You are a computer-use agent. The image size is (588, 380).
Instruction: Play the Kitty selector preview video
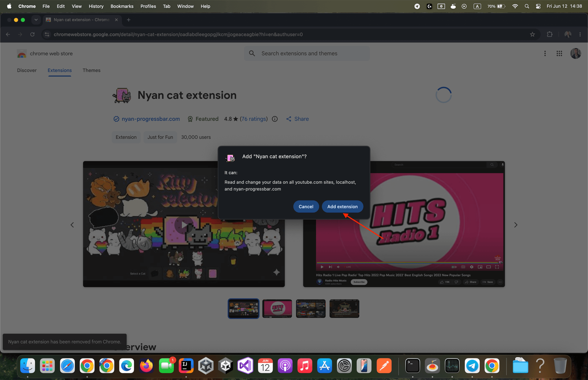pos(184,224)
